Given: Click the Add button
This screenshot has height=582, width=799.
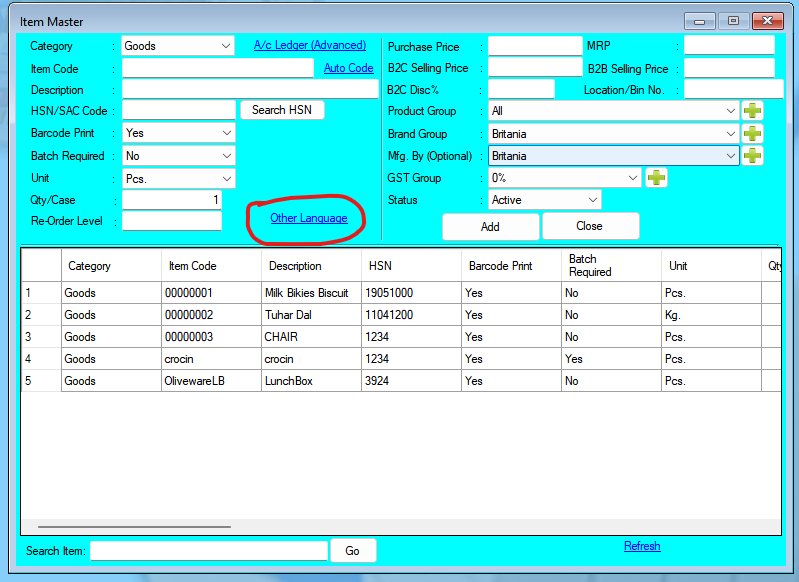Looking at the screenshot, I should [490, 226].
